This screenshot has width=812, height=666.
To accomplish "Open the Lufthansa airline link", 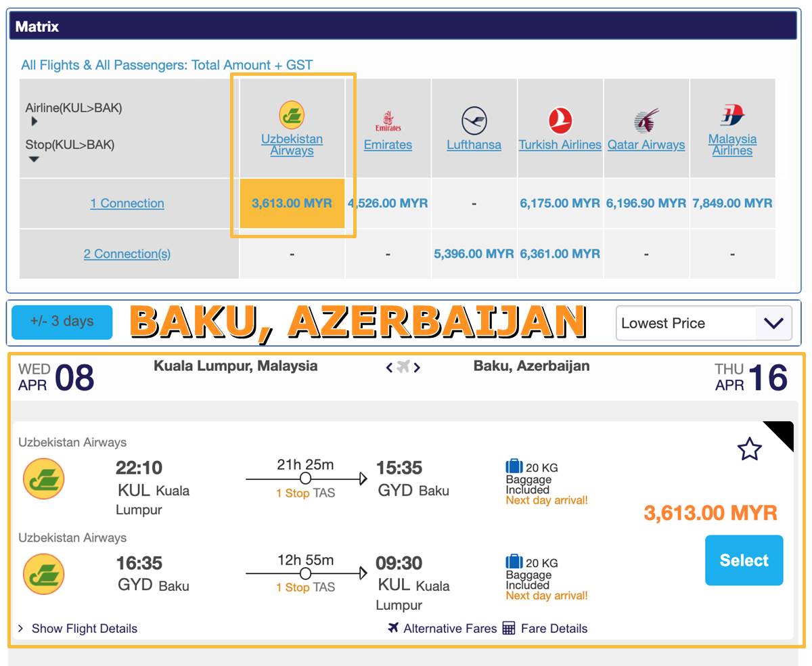I will (x=474, y=145).
